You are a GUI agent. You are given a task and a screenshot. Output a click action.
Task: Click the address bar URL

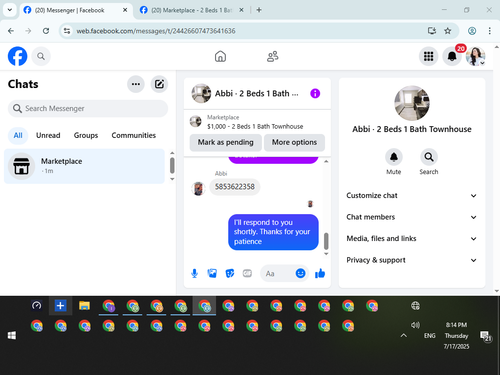tap(156, 31)
